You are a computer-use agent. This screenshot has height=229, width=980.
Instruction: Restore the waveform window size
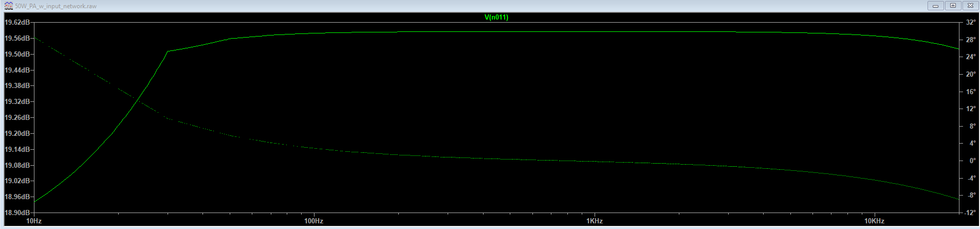(x=953, y=6)
